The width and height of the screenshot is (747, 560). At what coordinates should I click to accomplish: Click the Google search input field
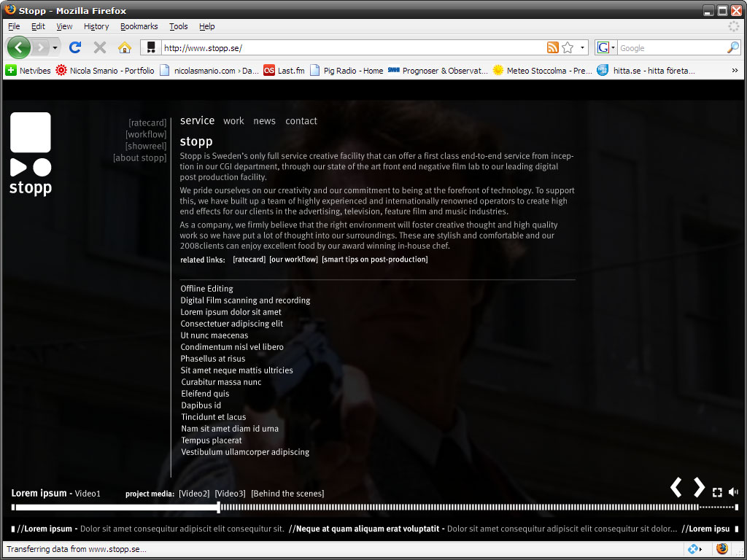(672, 47)
